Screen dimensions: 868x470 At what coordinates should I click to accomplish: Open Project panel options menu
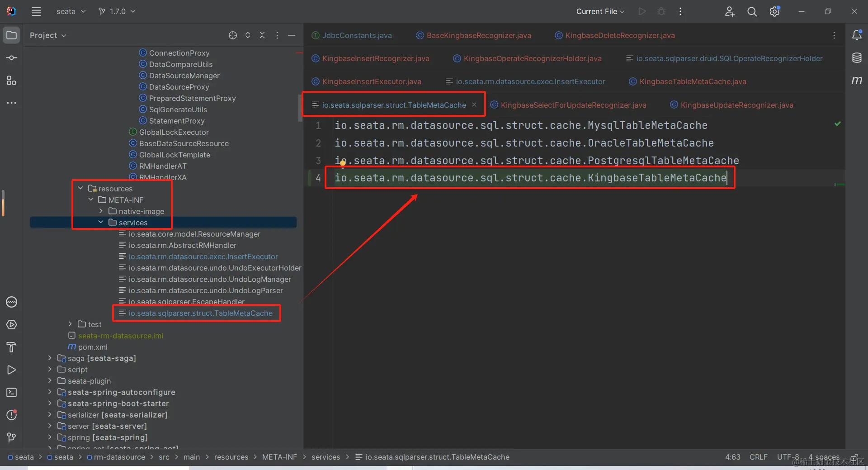(277, 35)
